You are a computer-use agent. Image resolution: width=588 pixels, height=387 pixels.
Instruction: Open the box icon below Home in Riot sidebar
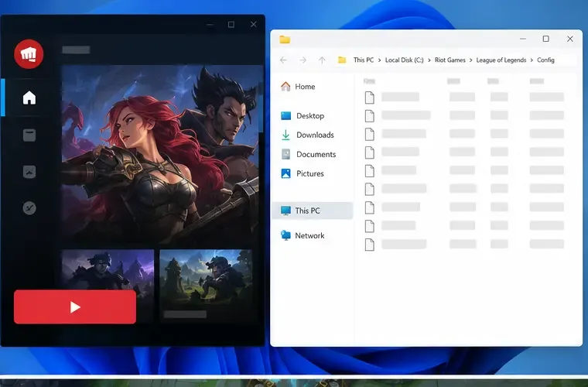[29, 135]
